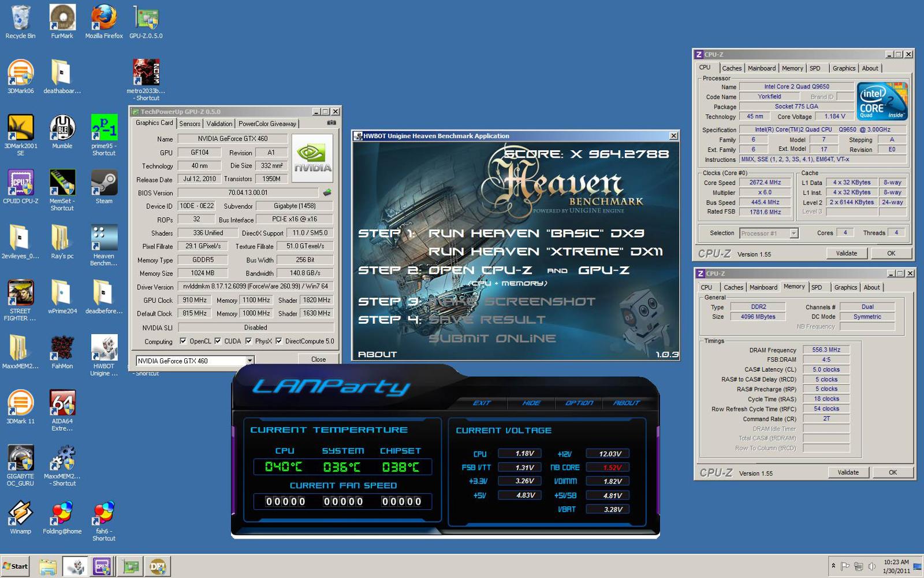Click the GPU Name field GeForce GTX 460
924x578 pixels.
232,139
